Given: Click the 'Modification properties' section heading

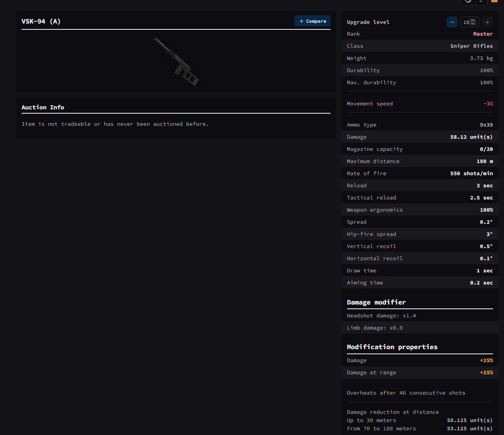Looking at the screenshot, I should click(x=392, y=347).
